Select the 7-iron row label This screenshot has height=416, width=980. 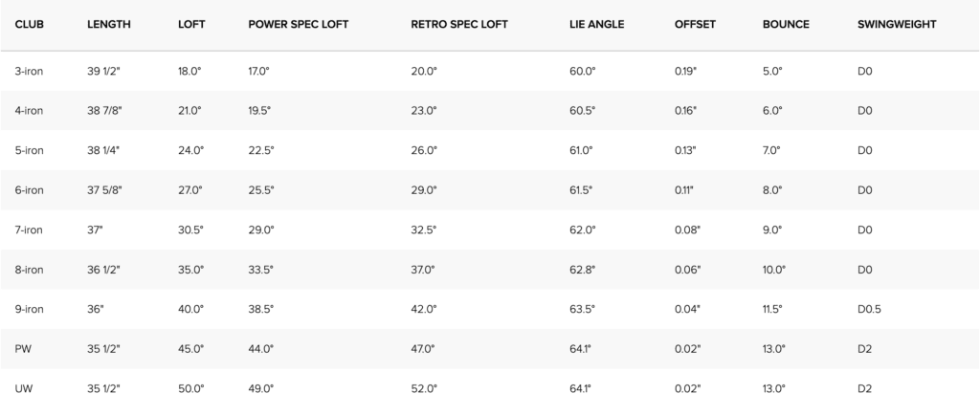29,230
